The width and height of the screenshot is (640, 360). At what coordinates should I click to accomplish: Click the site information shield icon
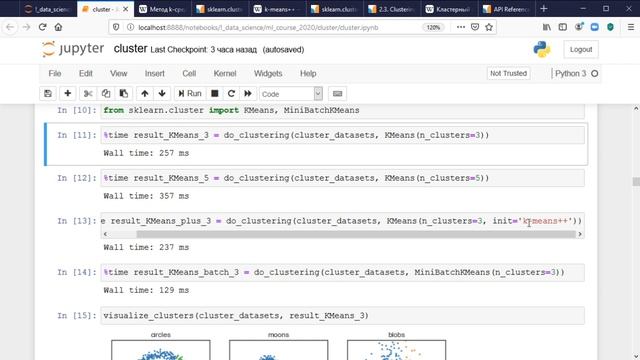point(116,27)
